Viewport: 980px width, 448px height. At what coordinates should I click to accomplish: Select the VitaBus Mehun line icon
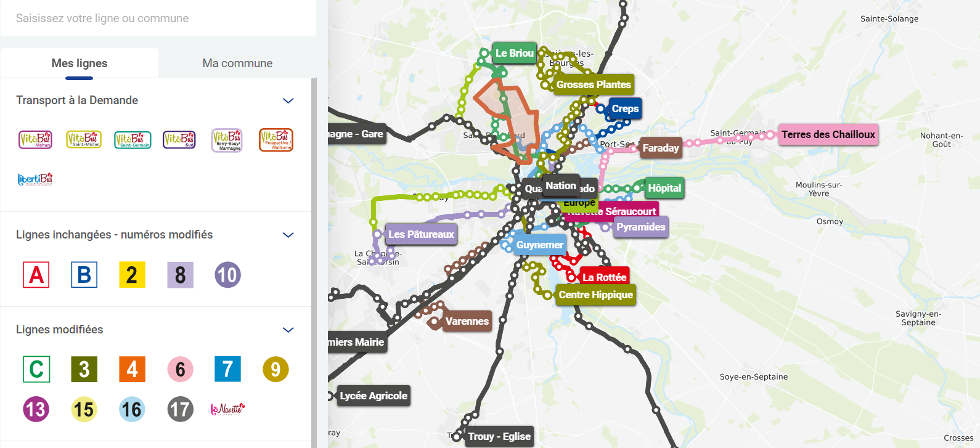click(x=35, y=140)
